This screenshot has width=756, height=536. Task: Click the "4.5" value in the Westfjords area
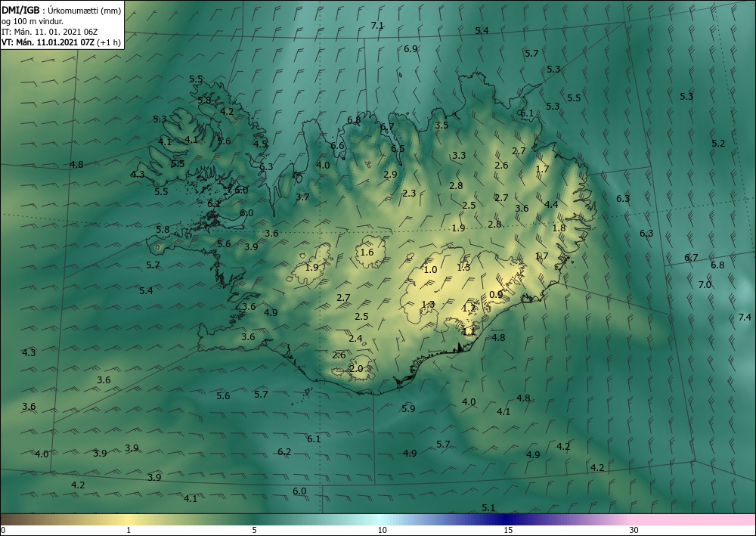[x=260, y=144]
